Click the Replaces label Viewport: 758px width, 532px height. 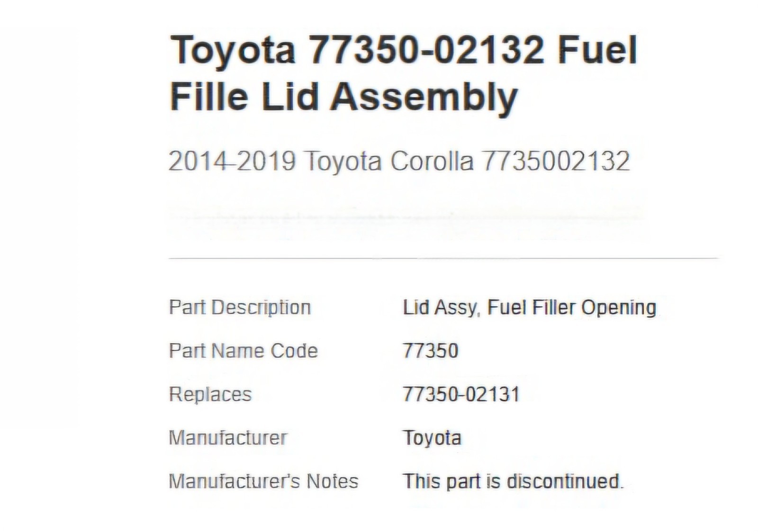[210, 395]
